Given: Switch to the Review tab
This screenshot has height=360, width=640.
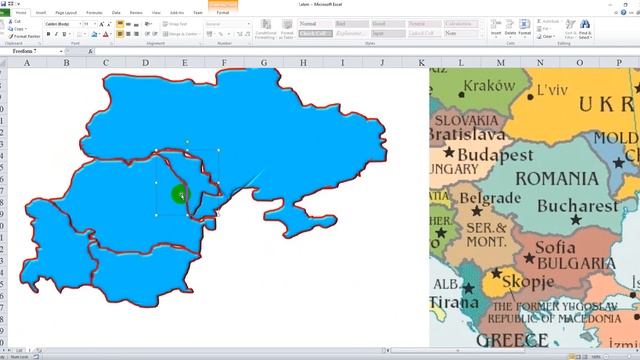Looking at the screenshot, I should (x=136, y=13).
